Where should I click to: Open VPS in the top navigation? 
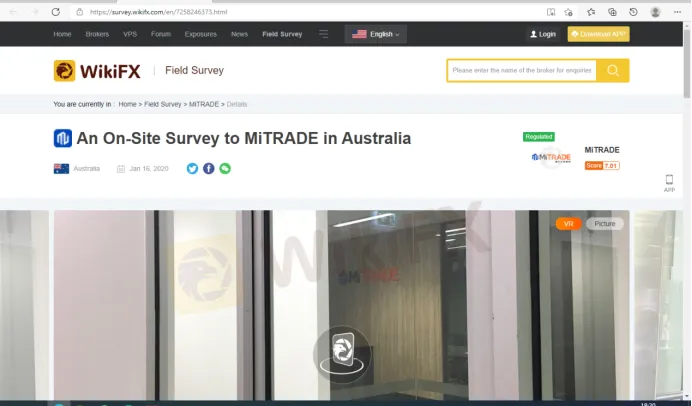[130, 34]
